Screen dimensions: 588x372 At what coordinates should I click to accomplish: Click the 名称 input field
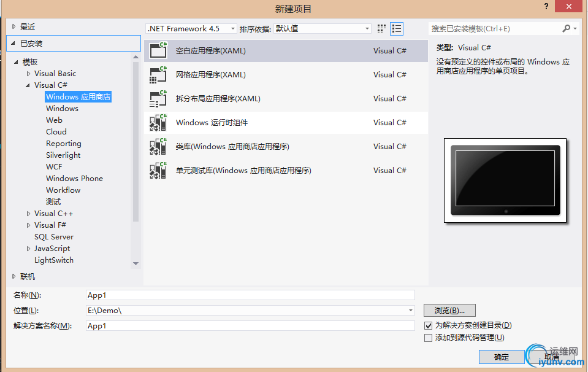pyautogui.click(x=250, y=295)
